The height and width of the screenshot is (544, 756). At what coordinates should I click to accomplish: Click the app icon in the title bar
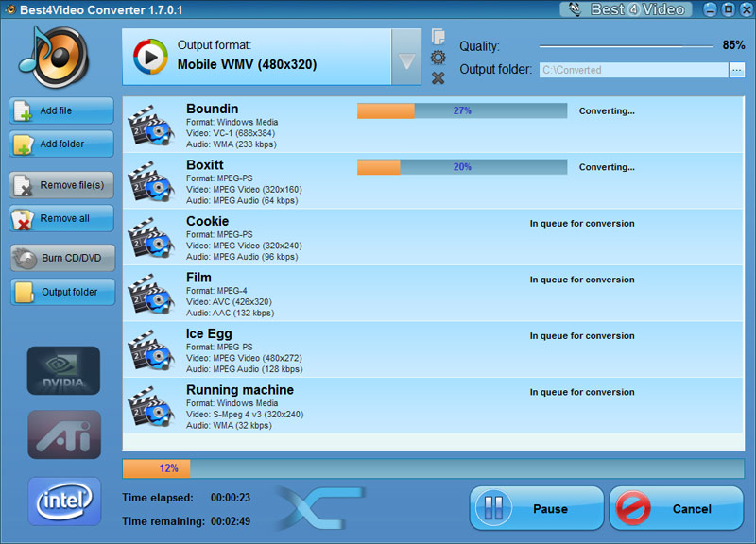point(9,9)
